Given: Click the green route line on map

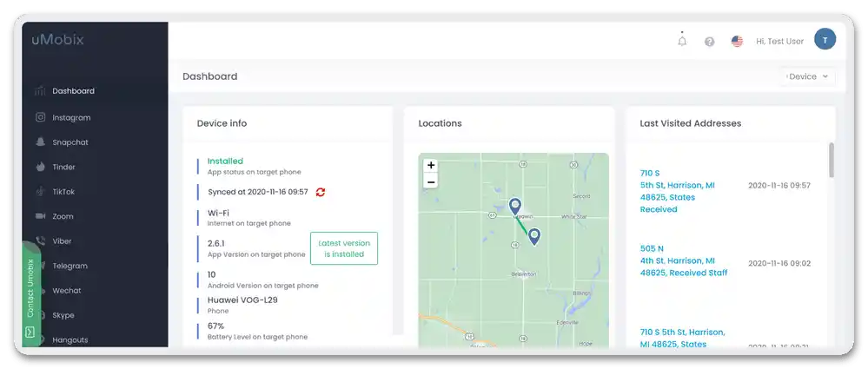Looking at the screenshot, I should tap(523, 226).
